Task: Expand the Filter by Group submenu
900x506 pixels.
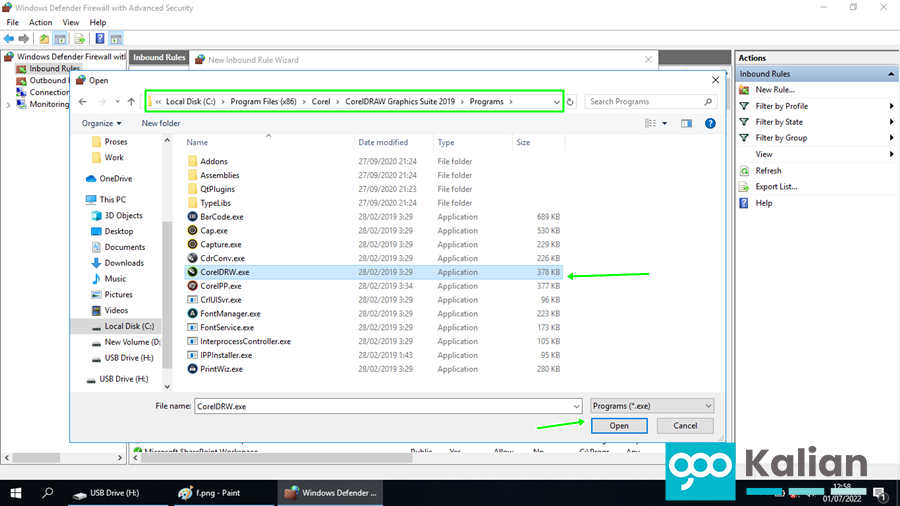Action: tap(891, 138)
